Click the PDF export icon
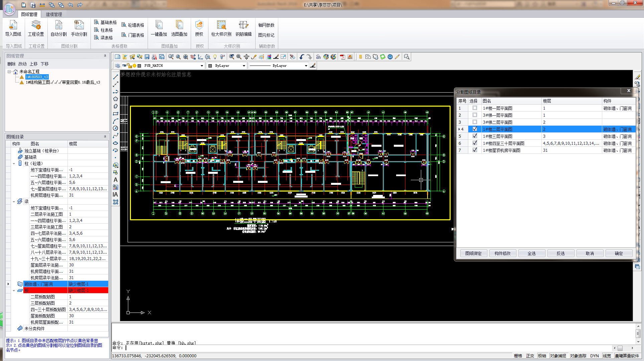Image resolution: width=644 pixels, height=361 pixels. tap(343, 57)
